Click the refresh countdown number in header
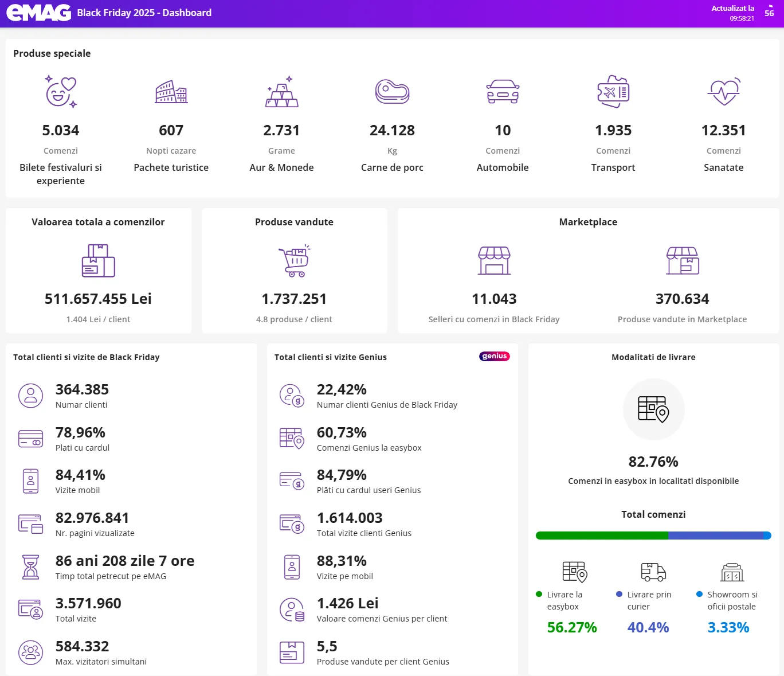This screenshot has height=676, width=784. click(x=769, y=13)
